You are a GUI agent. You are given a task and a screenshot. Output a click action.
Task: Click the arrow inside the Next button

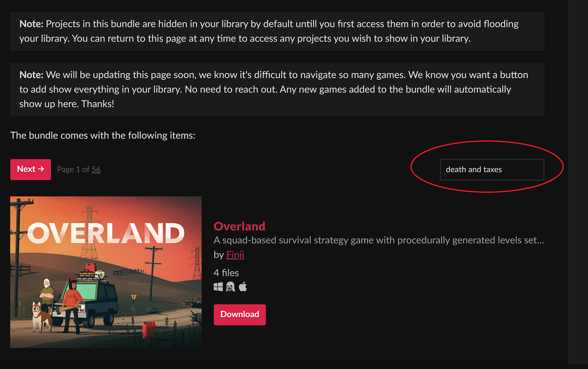[x=41, y=169]
